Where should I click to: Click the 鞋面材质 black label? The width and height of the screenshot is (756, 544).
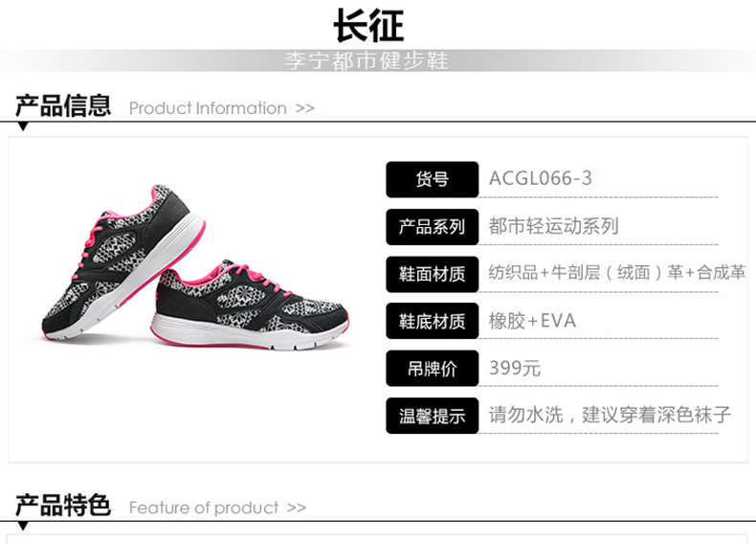click(432, 274)
